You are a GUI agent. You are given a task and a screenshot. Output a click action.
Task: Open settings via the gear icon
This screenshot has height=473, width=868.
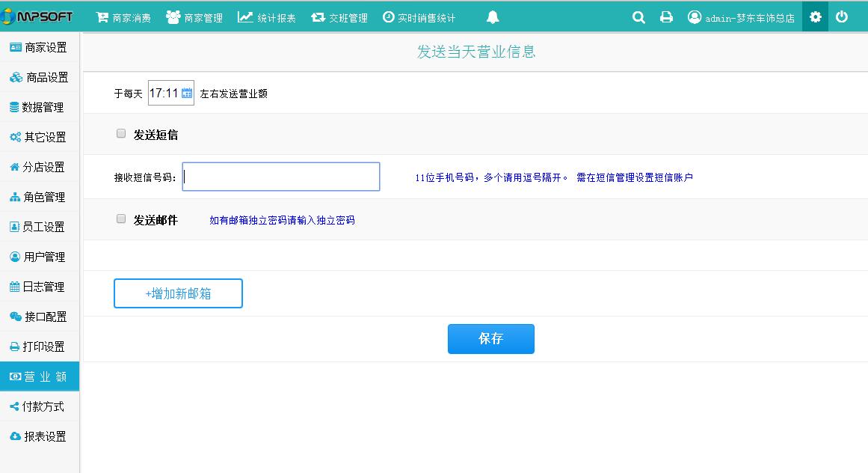(x=815, y=16)
